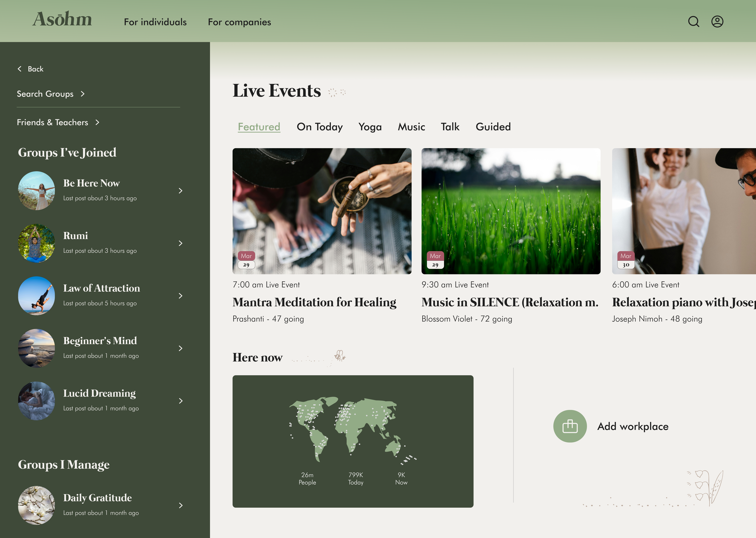Open the Rumi group avatar

pos(36,243)
